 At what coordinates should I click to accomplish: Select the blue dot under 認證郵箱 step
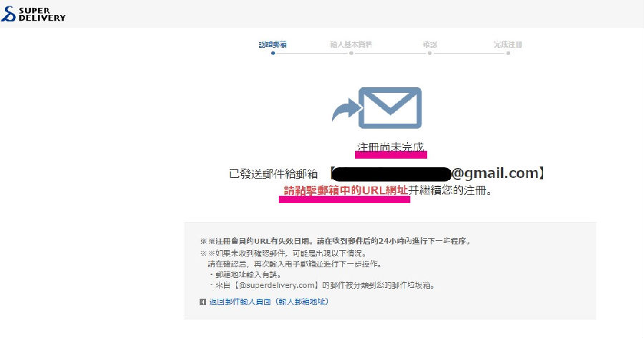pos(273,53)
